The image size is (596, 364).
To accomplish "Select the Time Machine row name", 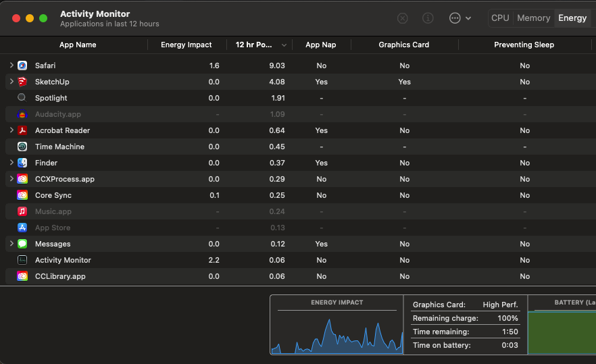I will pyautogui.click(x=59, y=147).
